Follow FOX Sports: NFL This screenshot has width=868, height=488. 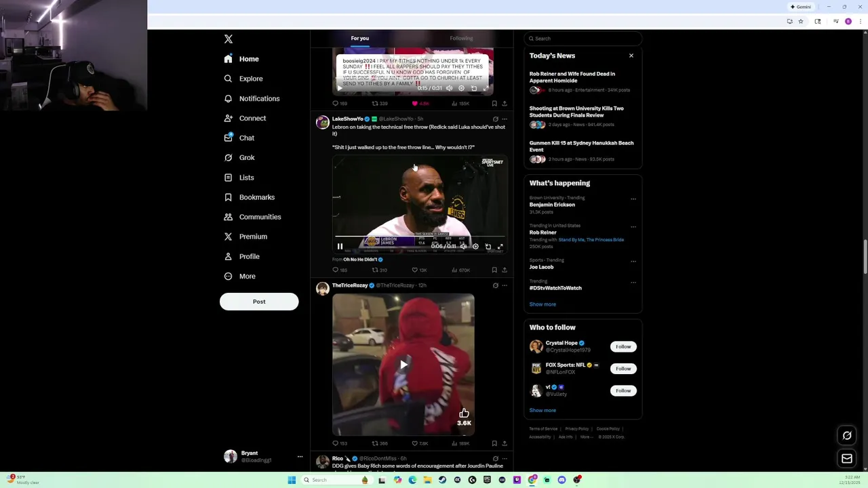(623, 369)
